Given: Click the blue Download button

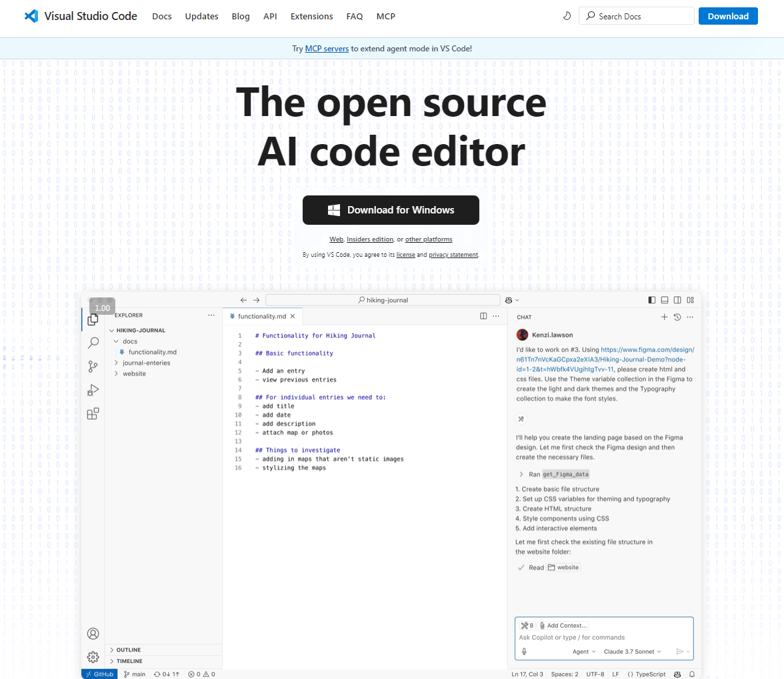Looking at the screenshot, I should (x=727, y=16).
